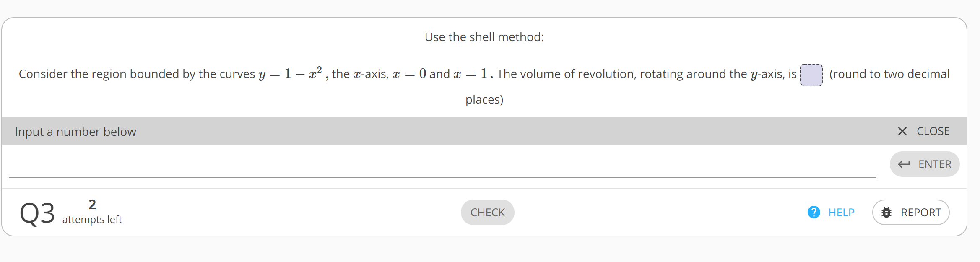The width and height of the screenshot is (980, 262).
Task: Click the Q3 question label
Action: pyautogui.click(x=37, y=213)
